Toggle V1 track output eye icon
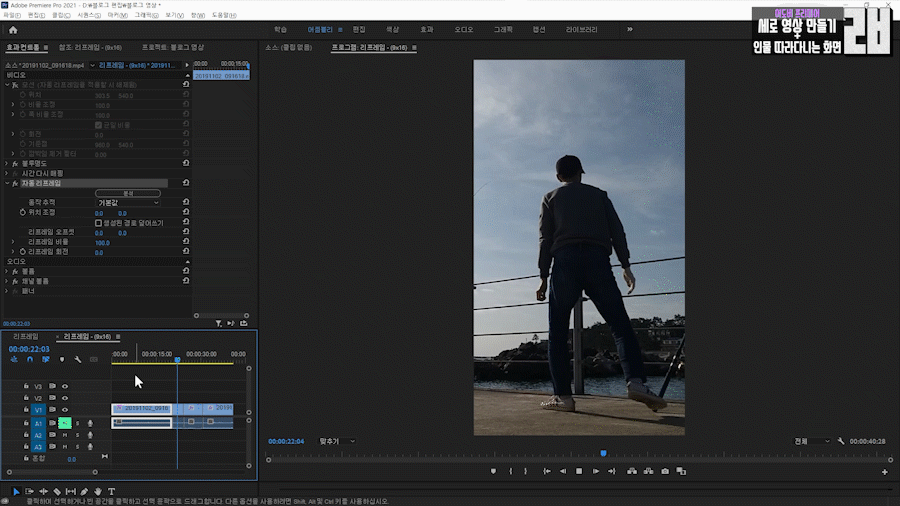The image size is (900, 506). 65,410
